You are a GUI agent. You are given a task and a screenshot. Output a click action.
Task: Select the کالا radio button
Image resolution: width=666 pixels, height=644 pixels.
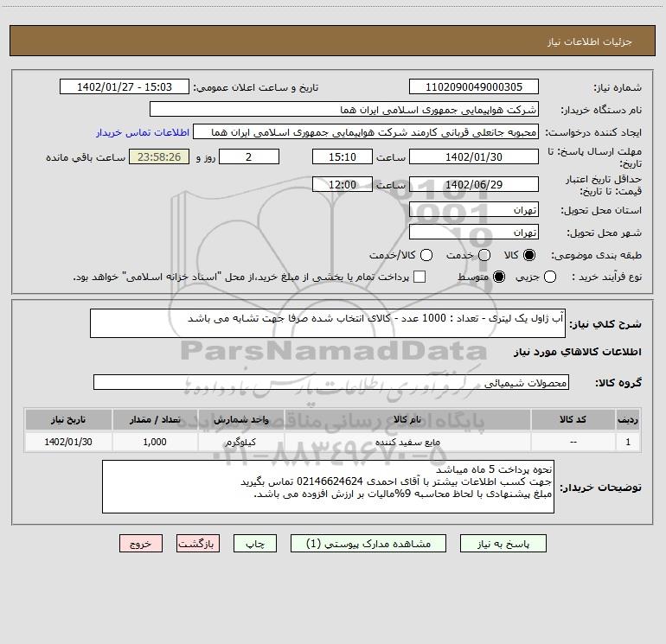tap(529, 255)
